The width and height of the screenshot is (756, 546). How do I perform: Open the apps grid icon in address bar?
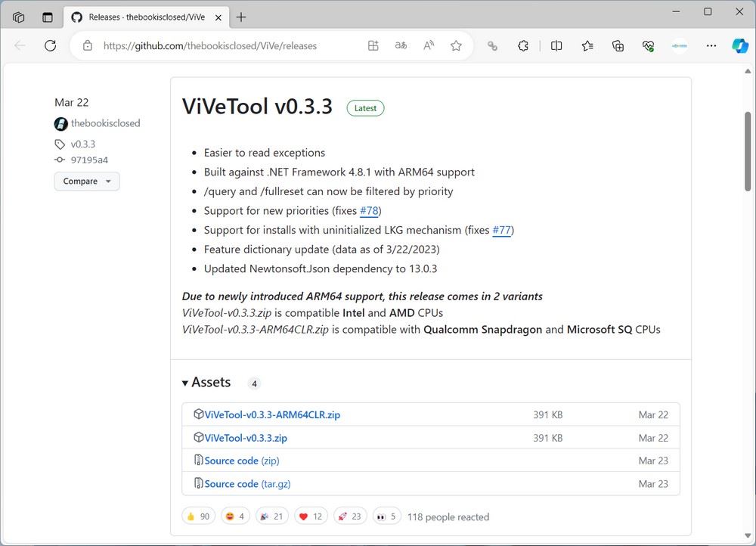click(x=373, y=46)
